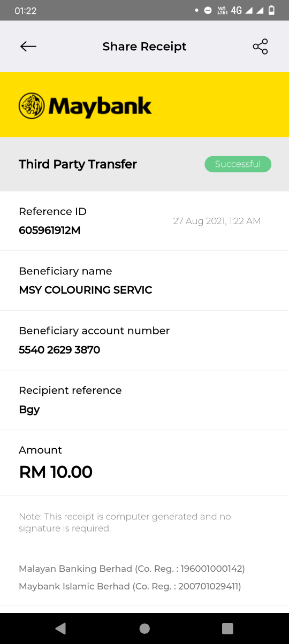Select account number 5540 2629 3870
Image resolution: width=289 pixels, height=644 pixels.
point(59,350)
